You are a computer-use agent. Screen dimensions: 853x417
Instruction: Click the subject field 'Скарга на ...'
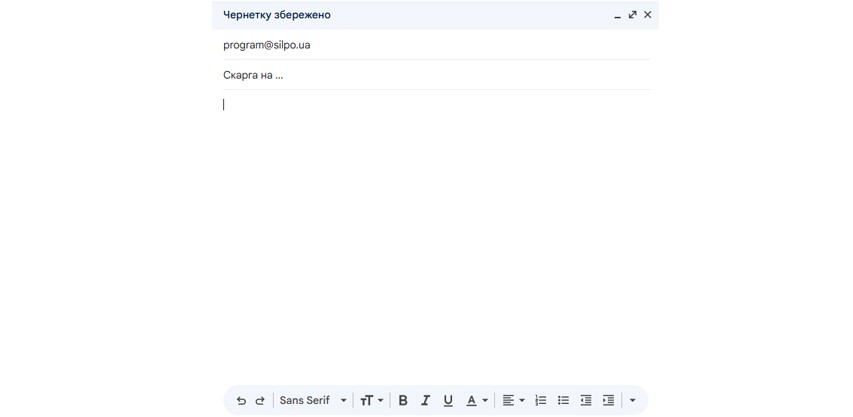[436, 75]
